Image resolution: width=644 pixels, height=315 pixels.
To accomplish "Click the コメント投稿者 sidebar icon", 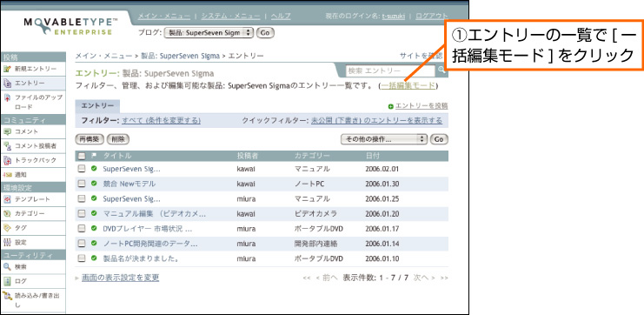I will [x=7, y=146].
